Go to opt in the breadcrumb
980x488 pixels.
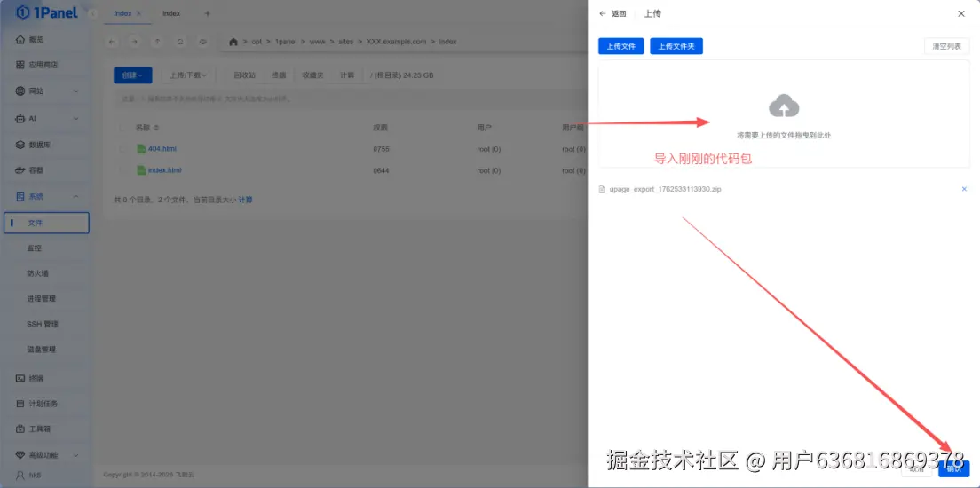(x=257, y=42)
